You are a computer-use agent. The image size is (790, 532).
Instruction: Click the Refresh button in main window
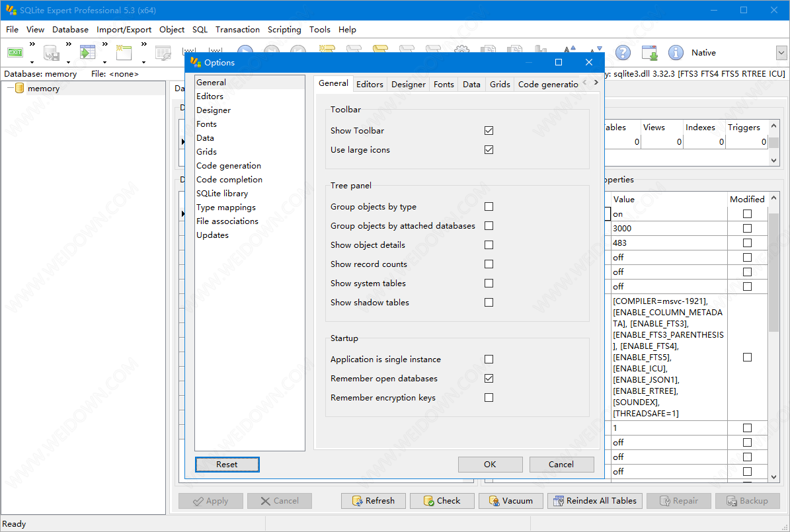(x=374, y=501)
